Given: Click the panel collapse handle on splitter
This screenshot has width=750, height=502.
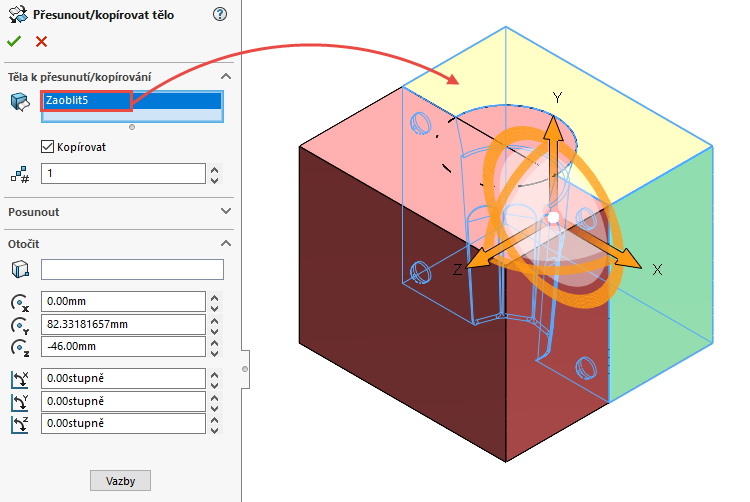Looking at the screenshot, I should [245, 369].
